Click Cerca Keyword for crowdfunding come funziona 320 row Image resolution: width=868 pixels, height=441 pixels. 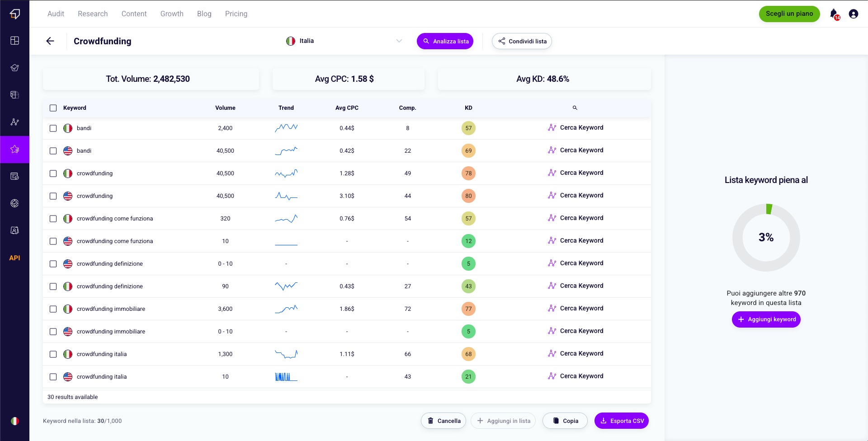click(576, 218)
